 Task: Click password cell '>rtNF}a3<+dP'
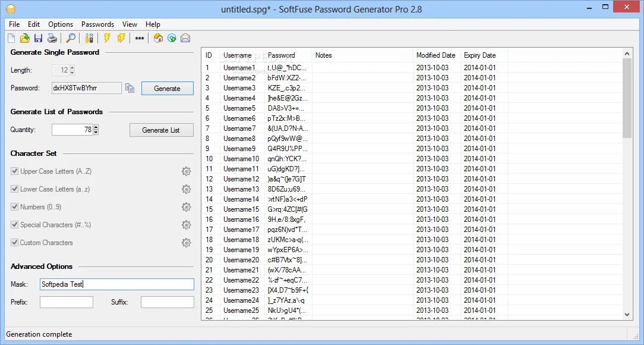click(288, 199)
